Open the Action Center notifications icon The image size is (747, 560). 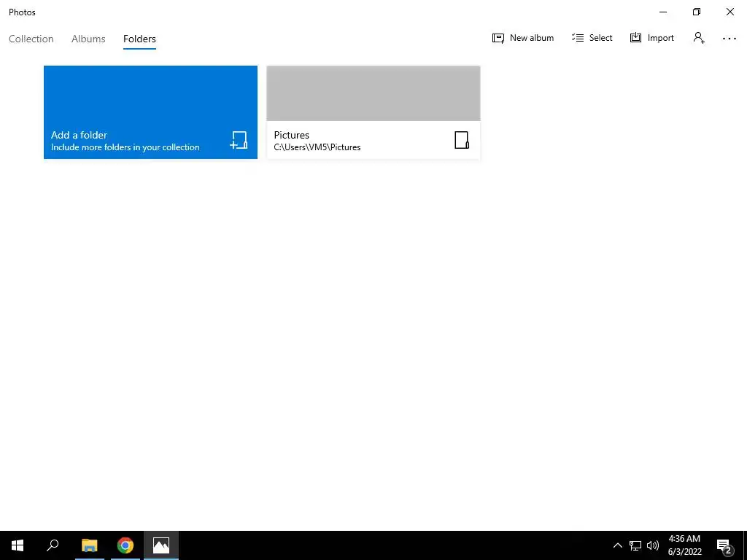pos(724,545)
